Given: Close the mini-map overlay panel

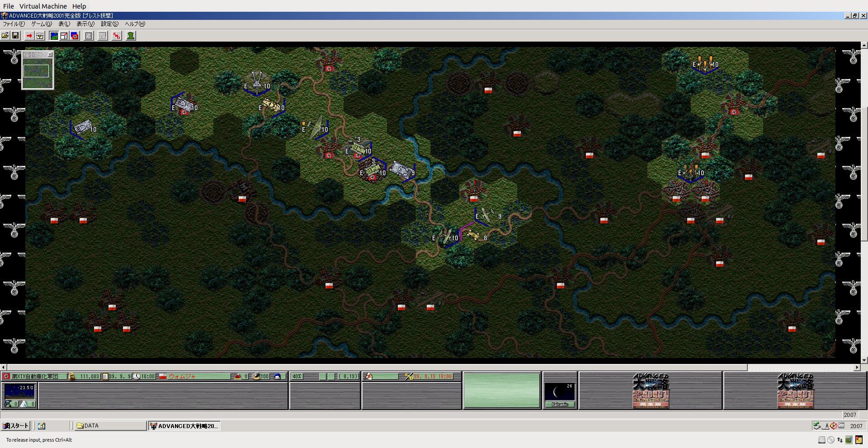Looking at the screenshot, I should [x=50, y=54].
